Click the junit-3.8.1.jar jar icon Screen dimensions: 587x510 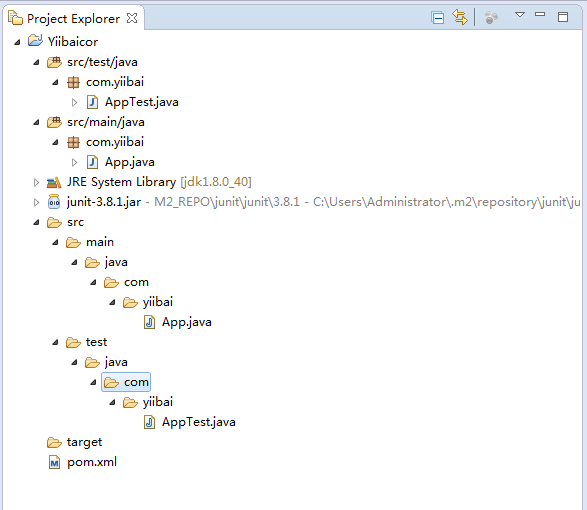[54, 202]
